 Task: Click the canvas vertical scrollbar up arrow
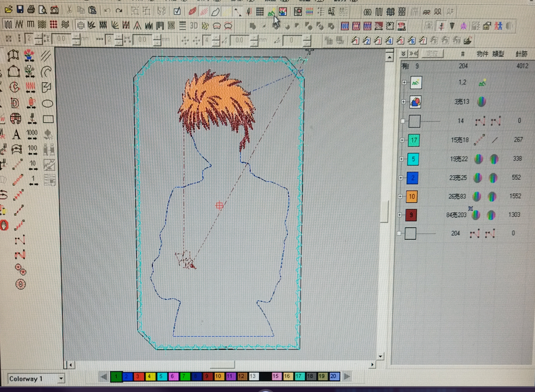[389, 57]
